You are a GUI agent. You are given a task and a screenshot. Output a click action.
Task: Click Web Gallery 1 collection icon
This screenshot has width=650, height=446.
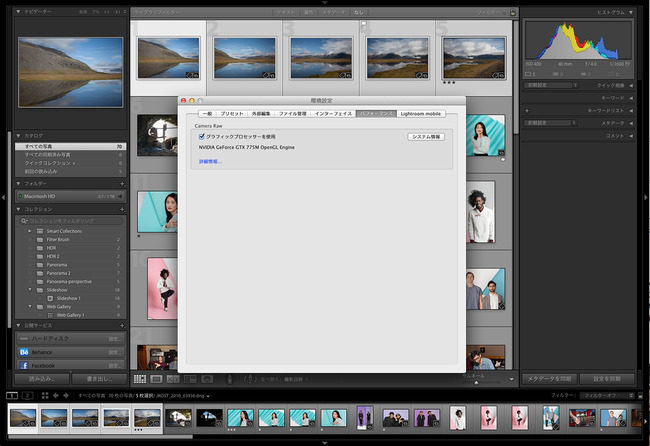50,315
